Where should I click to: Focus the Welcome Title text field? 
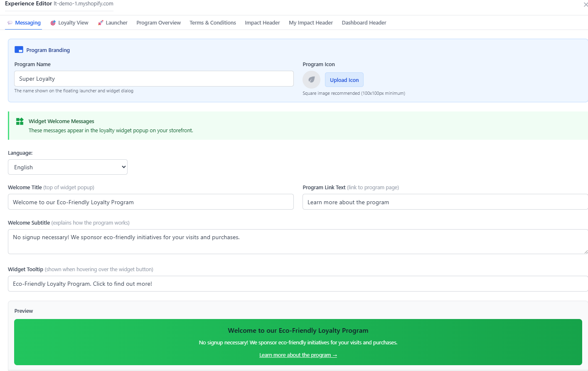click(x=150, y=202)
